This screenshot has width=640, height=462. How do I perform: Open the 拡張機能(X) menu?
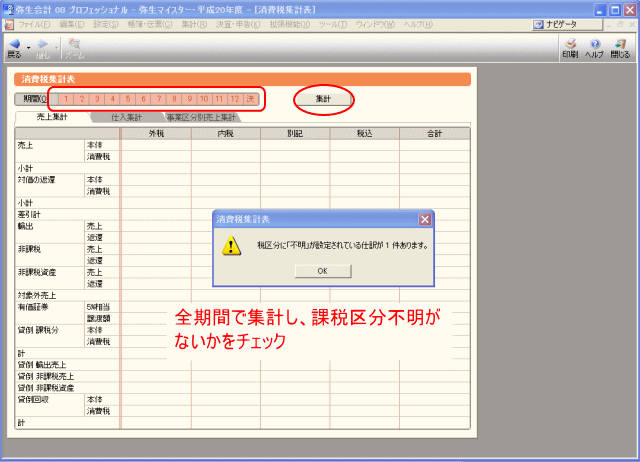pos(290,24)
